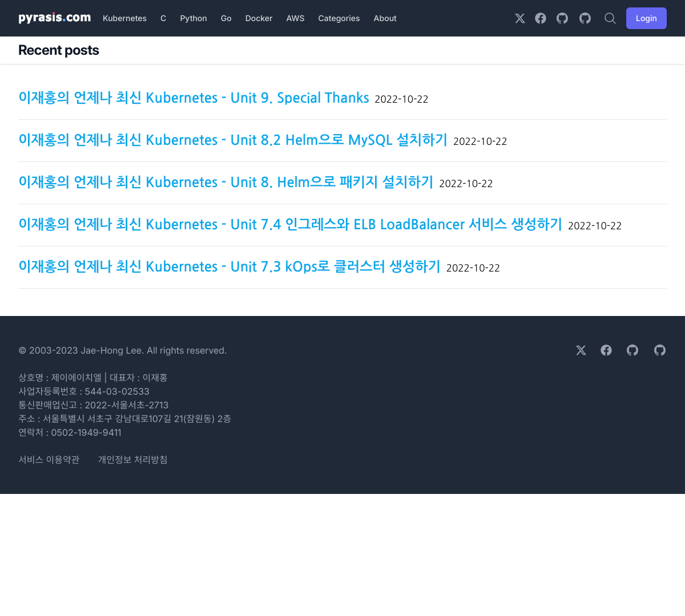Open the Docker nav menu item
The width and height of the screenshot is (685, 616).
(x=259, y=18)
